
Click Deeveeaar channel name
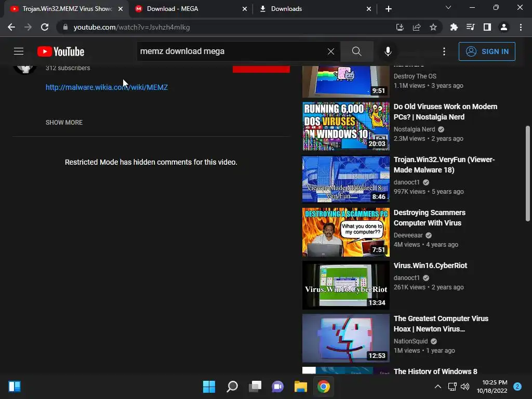click(x=408, y=235)
